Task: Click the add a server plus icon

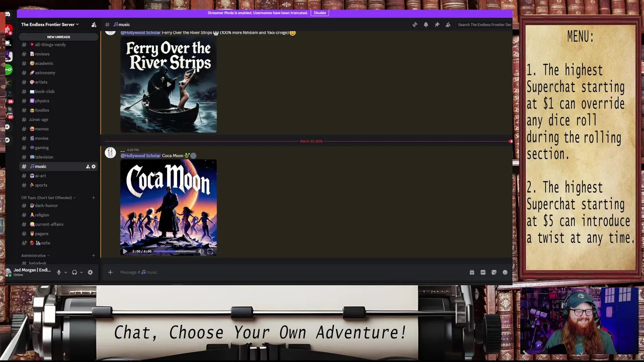Action: [7, 127]
